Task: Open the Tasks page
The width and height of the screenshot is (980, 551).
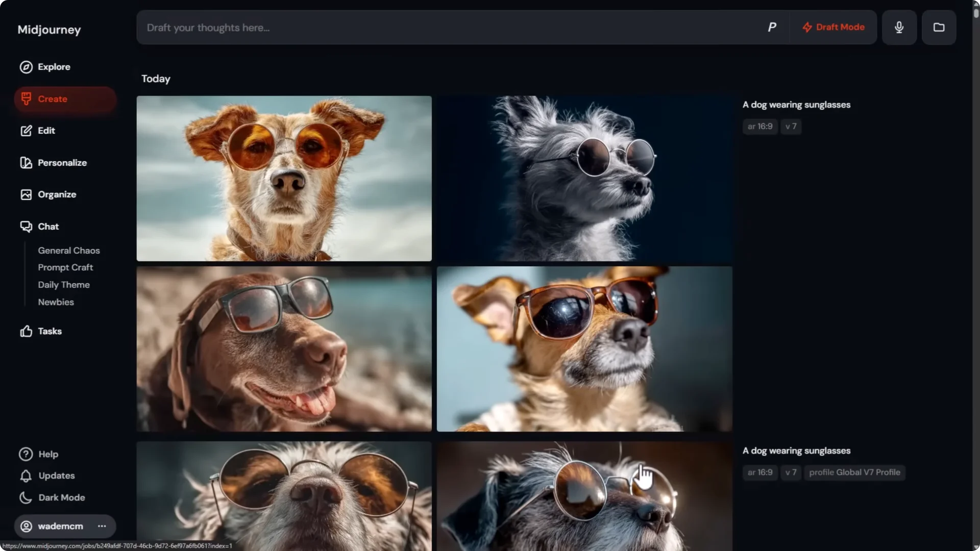Action: 50,331
